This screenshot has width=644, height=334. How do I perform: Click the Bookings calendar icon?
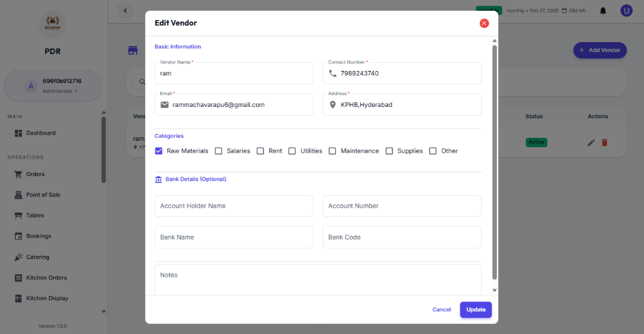pyautogui.click(x=18, y=237)
